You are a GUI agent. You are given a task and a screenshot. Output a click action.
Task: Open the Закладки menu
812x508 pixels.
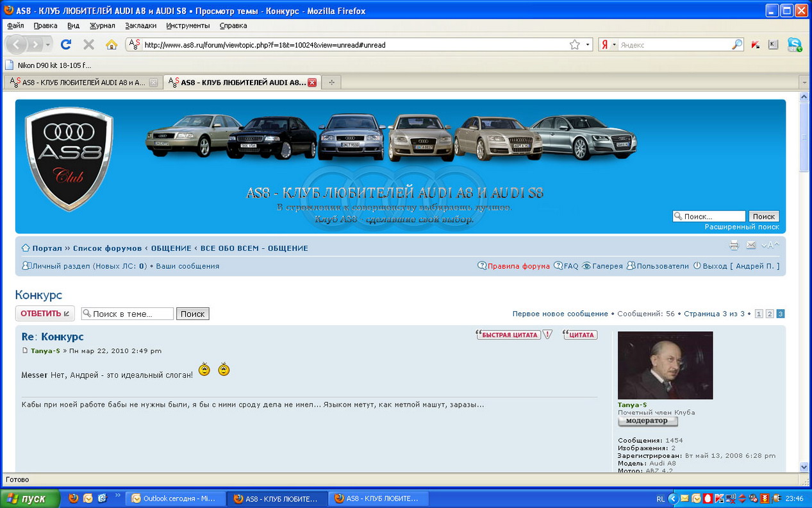[x=140, y=26]
